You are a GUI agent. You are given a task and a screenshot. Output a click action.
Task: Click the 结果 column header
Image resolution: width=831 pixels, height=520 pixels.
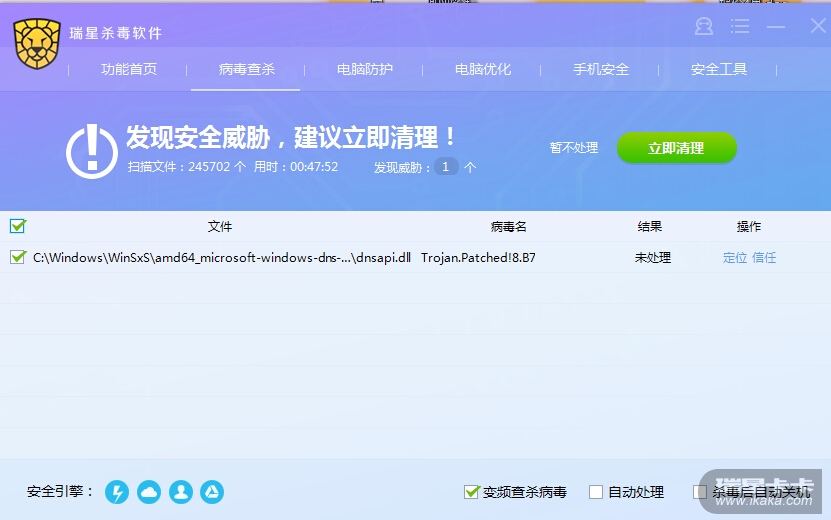point(650,227)
